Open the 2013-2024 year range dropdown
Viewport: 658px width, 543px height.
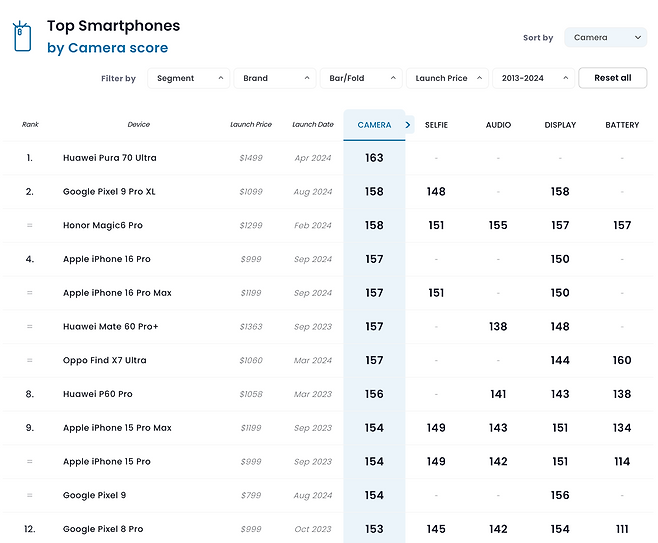point(533,78)
